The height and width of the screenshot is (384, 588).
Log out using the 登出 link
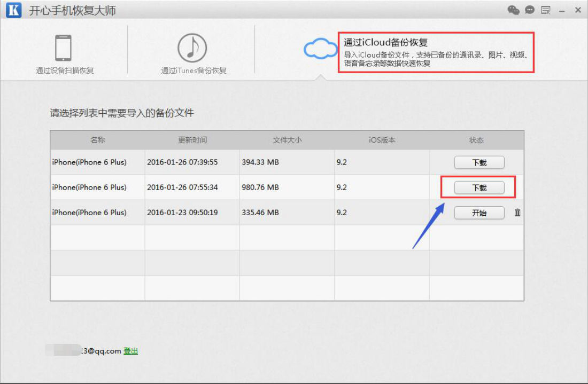130,351
